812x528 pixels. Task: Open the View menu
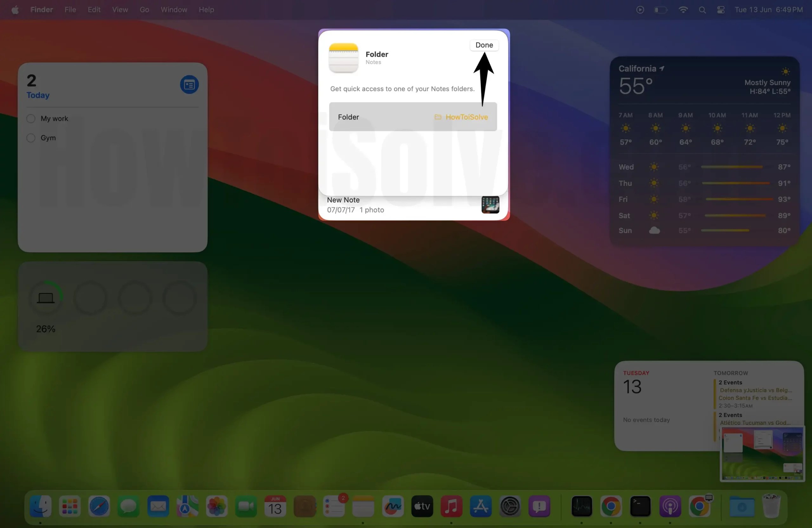[x=119, y=10]
